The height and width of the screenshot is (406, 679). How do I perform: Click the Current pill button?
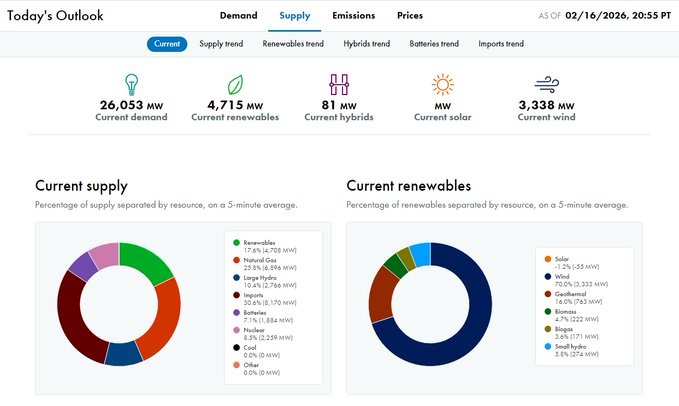coord(167,44)
